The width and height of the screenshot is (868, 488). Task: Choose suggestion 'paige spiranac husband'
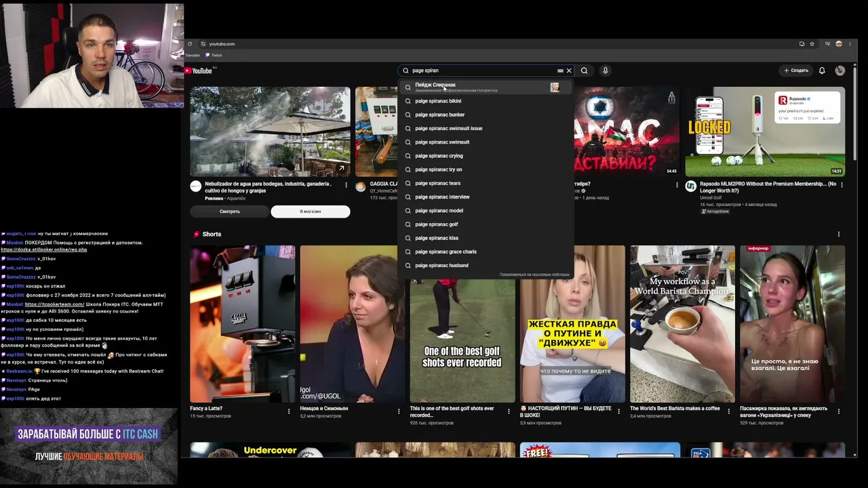coord(485,266)
